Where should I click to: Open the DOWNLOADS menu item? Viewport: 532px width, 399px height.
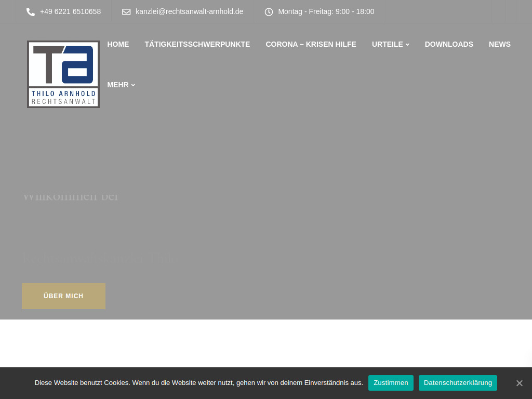coord(449,45)
